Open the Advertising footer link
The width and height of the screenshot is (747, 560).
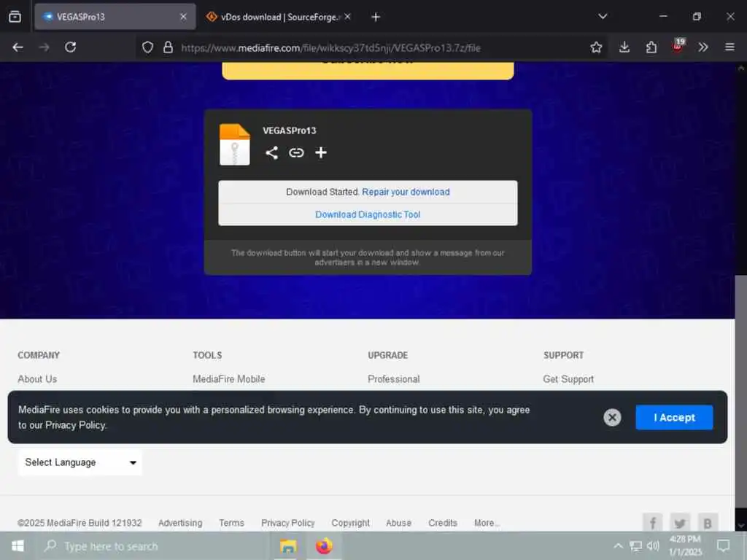pos(180,523)
